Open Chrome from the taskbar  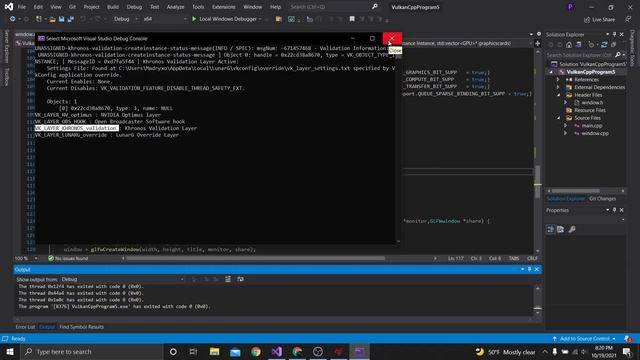coord(256,351)
